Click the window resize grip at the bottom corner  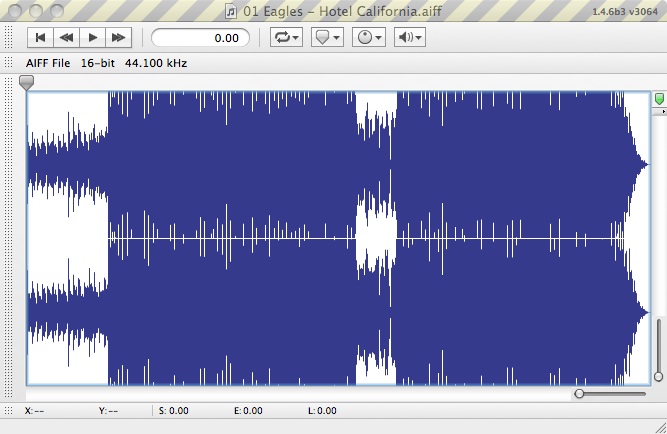coord(661,427)
